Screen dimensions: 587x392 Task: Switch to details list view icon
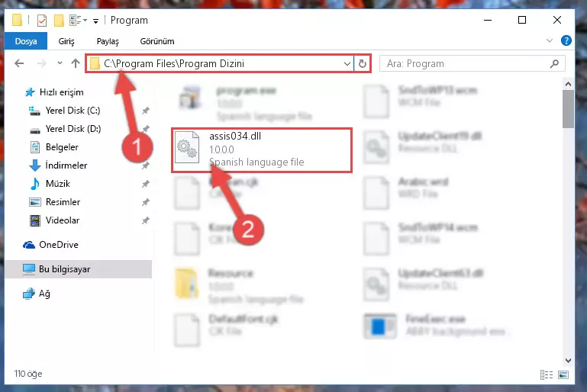tap(547, 374)
